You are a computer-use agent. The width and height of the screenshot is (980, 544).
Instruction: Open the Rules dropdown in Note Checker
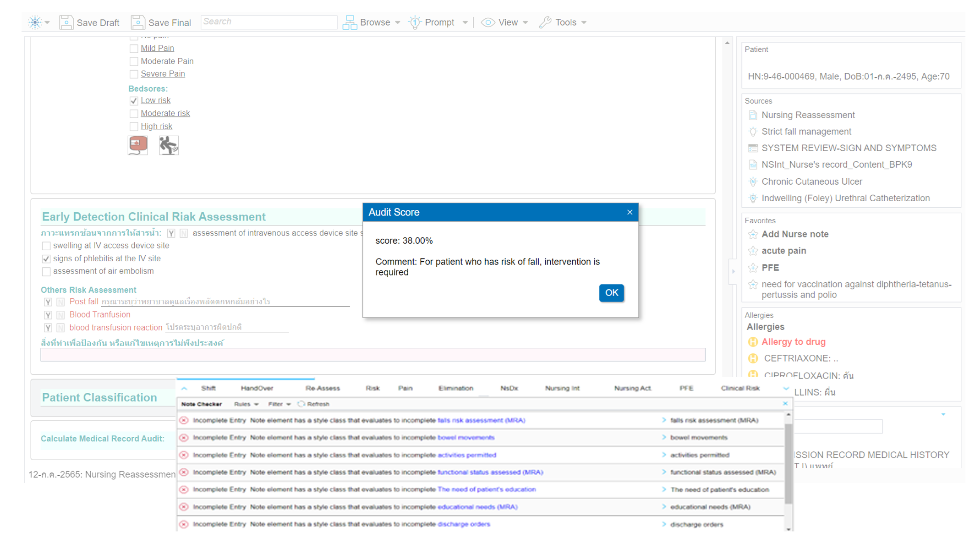(x=246, y=404)
